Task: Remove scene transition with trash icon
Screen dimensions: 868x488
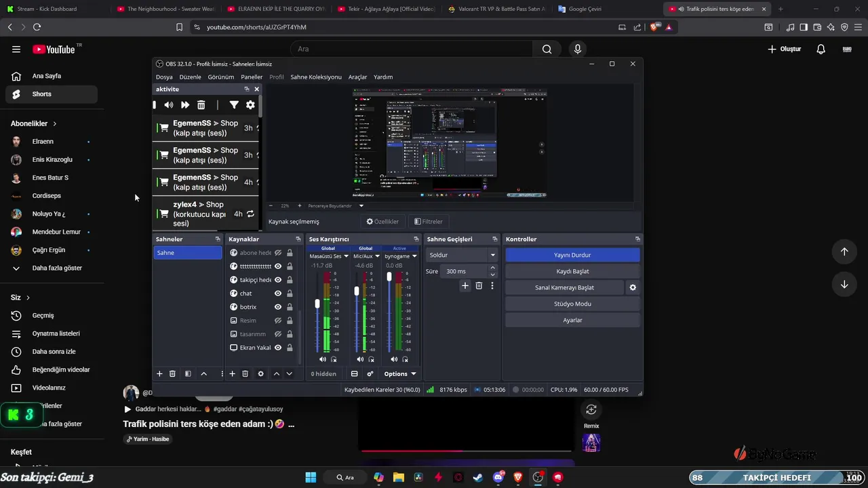Action: [479, 286]
